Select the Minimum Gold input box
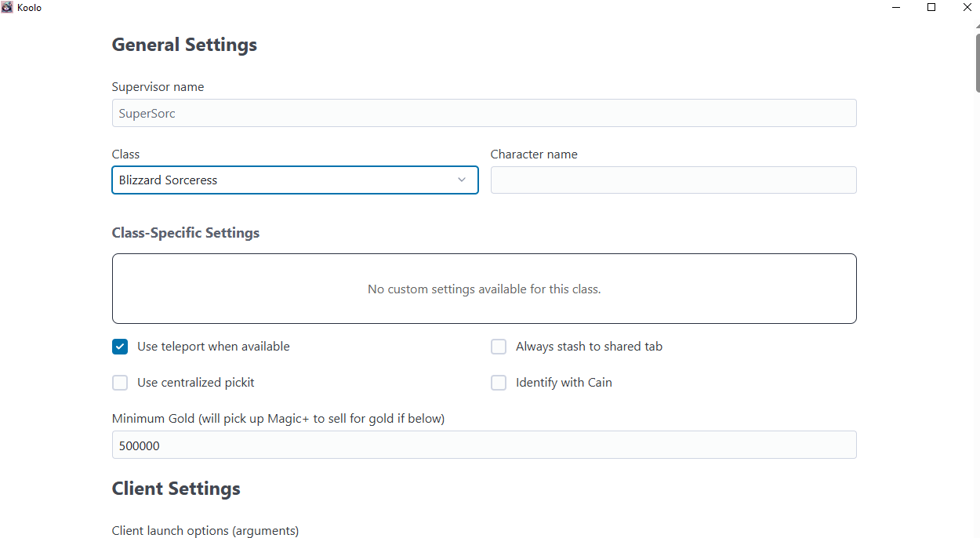 click(484, 445)
